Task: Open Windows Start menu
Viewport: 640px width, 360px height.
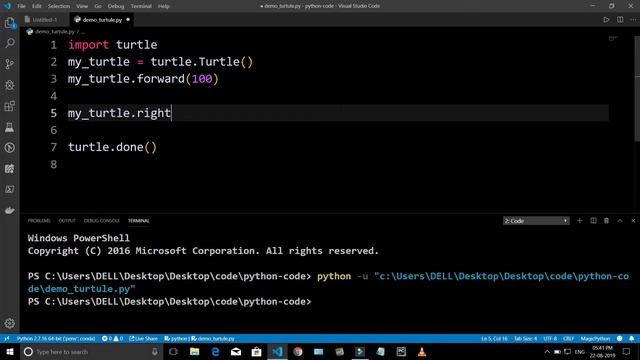Action: pos(10,351)
